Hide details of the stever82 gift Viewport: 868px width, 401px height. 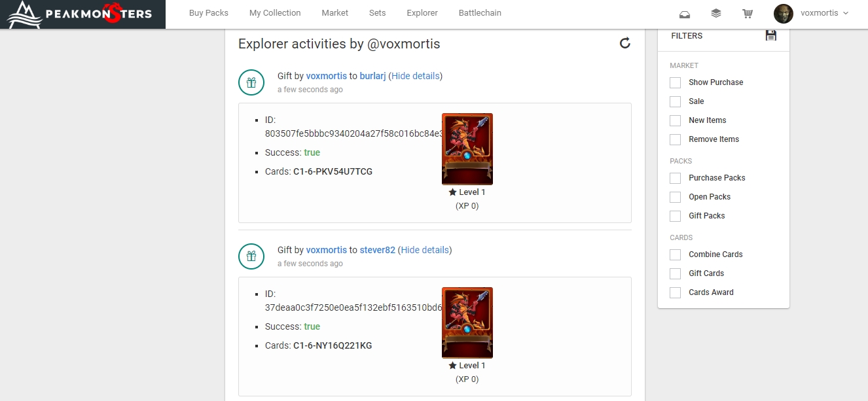pos(425,250)
